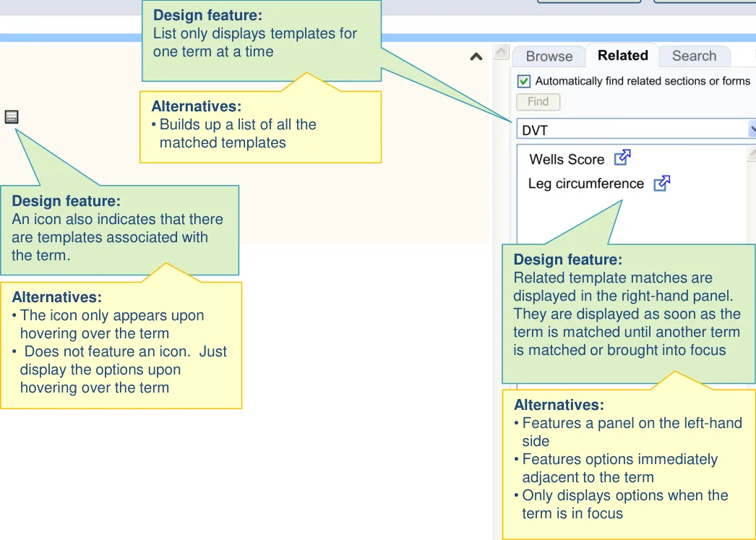Select the Wells Score template name
Viewport: 756px width, 540px height.
(567, 160)
